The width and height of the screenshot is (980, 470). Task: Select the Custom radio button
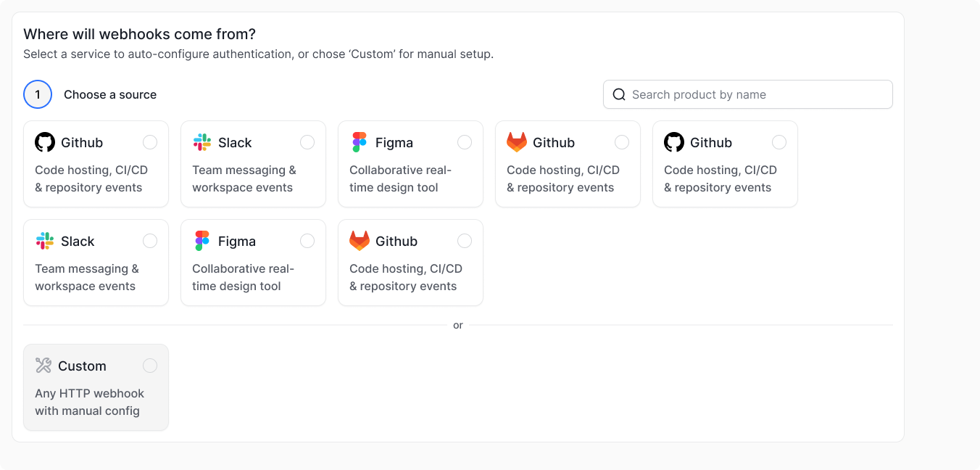[x=150, y=366]
